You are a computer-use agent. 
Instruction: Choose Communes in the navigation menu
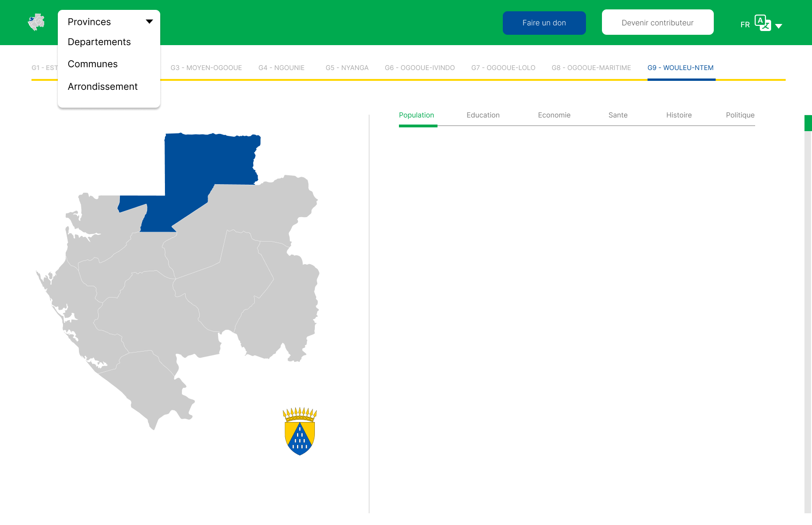[93, 64]
